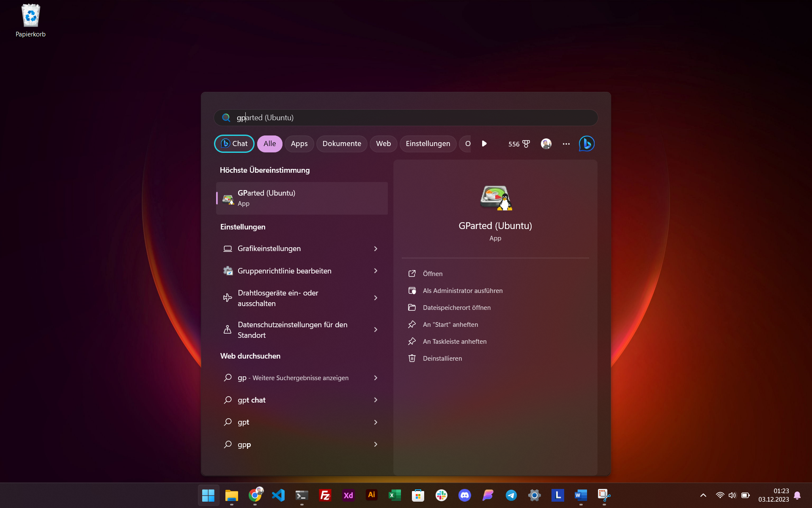Switch to the Apps filter tab
The height and width of the screenshot is (508, 812).
point(299,144)
